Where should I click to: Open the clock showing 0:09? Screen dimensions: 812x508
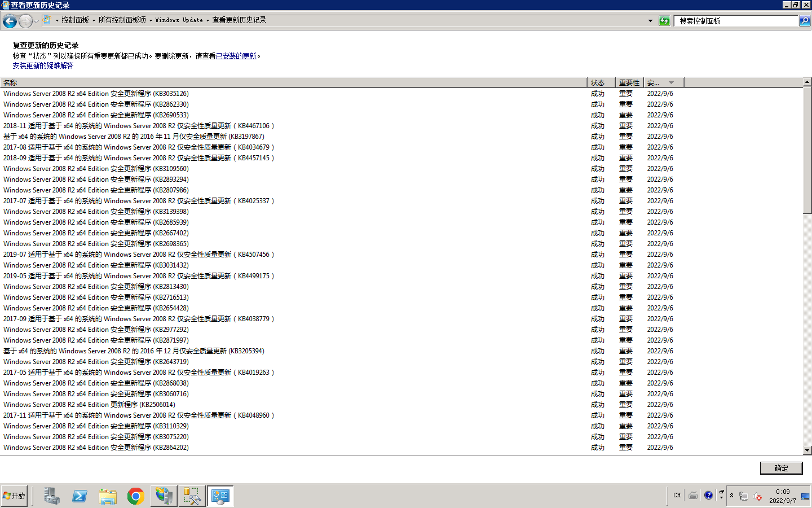coord(783,496)
